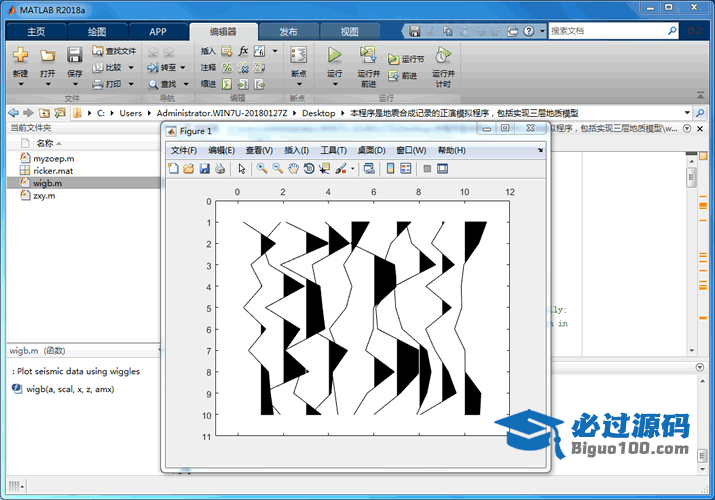Select the Edit Plot arrow tool
The image size is (715, 500).
tap(242, 169)
